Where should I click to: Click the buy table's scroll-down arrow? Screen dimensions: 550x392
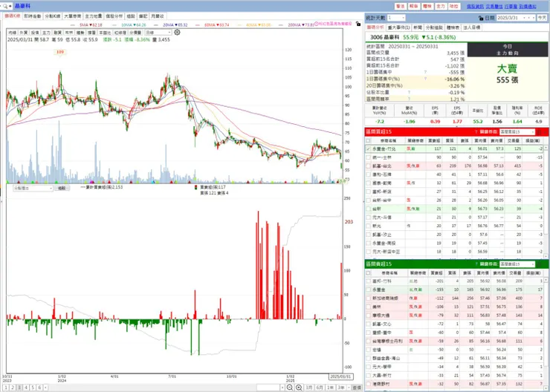pyautogui.click(x=546, y=257)
